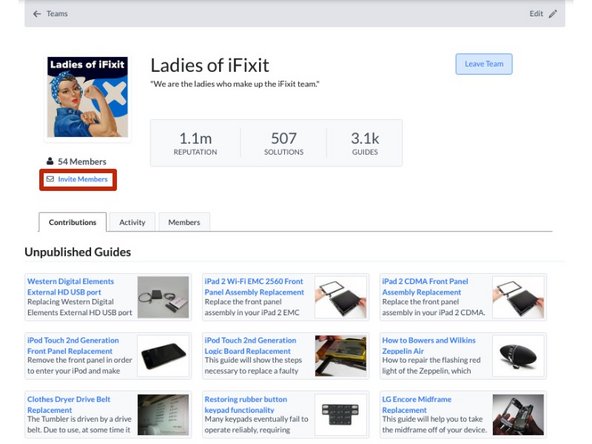This screenshot has width=592, height=444.
Task: Click the back arrow next to Teams
Action: tap(37, 14)
